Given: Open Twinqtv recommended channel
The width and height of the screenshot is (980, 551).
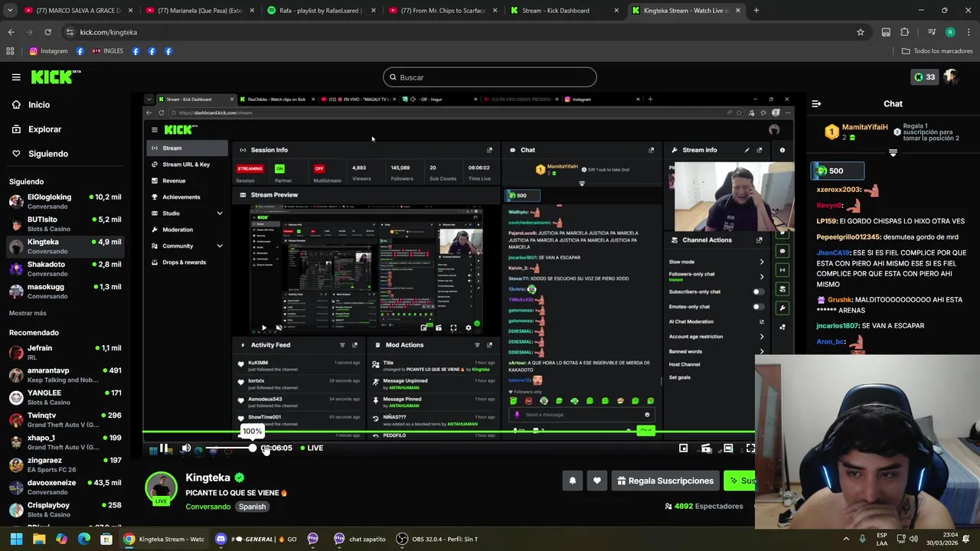Looking at the screenshot, I should [66, 419].
